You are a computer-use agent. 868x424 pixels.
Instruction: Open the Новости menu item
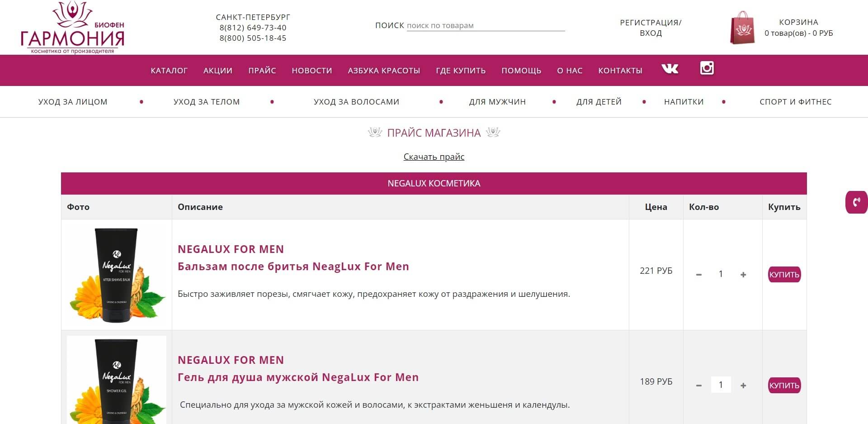pos(312,71)
